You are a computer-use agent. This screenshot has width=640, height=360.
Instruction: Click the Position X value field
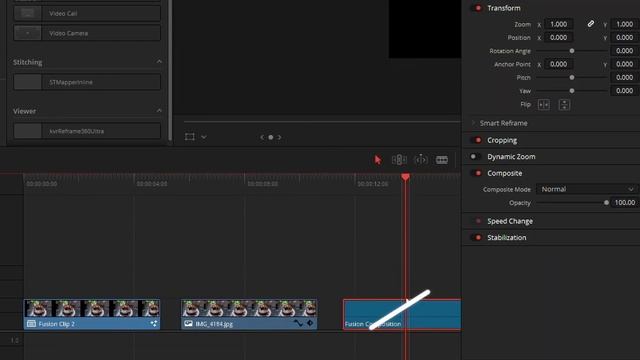click(x=559, y=38)
